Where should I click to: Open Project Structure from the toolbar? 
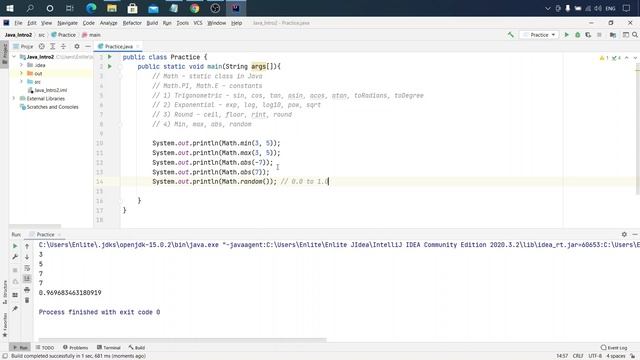tap(613, 35)
